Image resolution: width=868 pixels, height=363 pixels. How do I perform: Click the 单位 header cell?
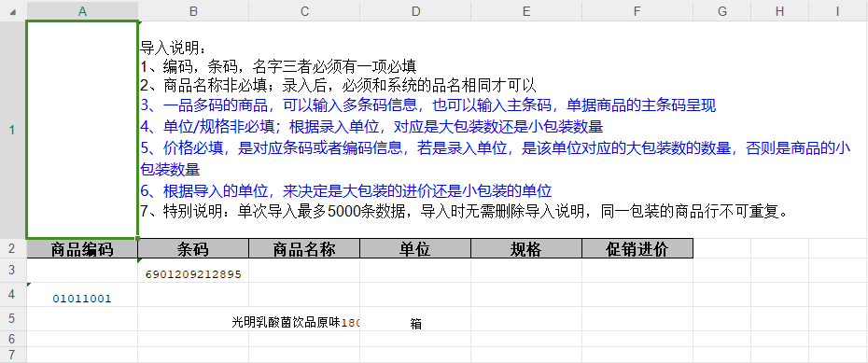415,249
